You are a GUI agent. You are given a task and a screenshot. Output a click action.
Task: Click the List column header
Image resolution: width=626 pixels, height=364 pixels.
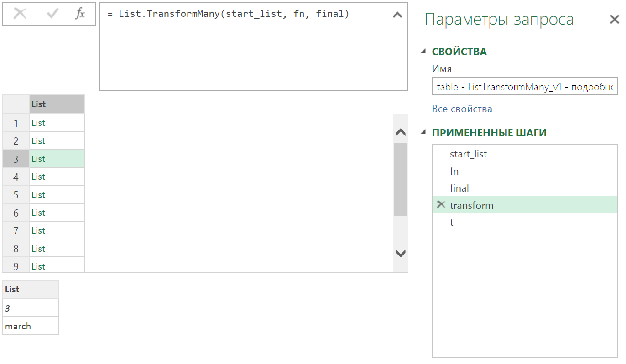(x=57, y=104)
